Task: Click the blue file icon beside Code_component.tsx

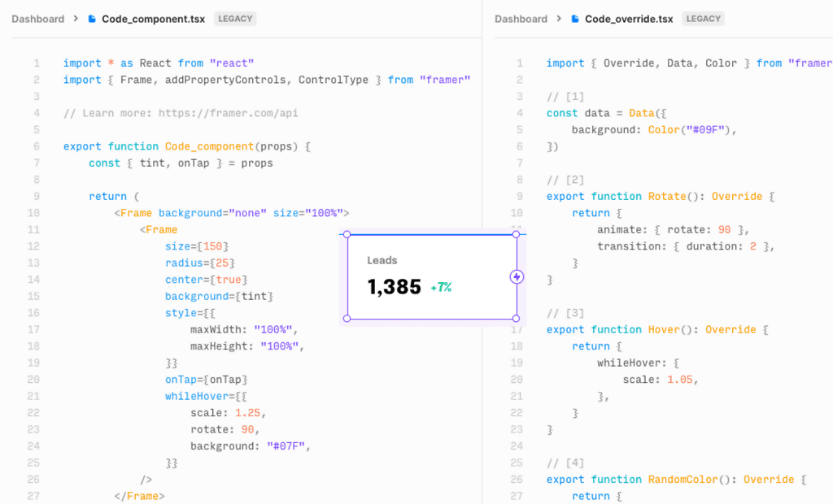Action: (92, 19)
